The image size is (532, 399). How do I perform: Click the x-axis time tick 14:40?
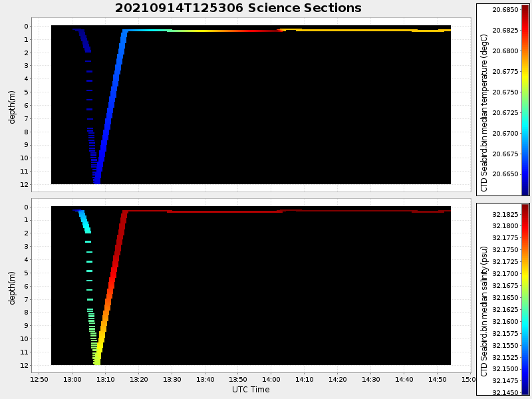(404, 379)
